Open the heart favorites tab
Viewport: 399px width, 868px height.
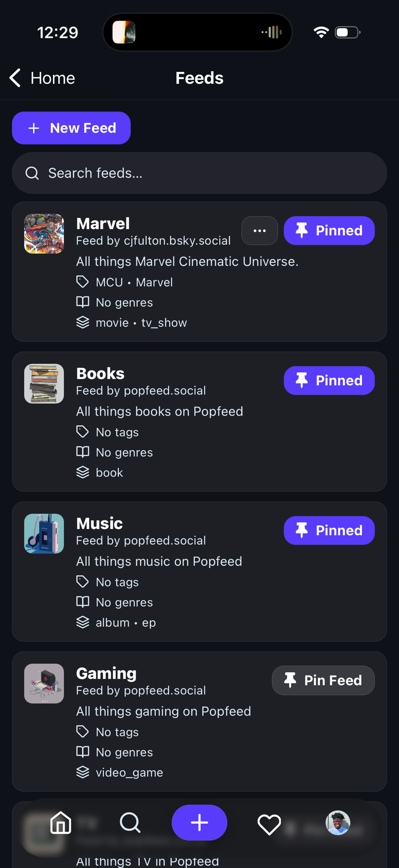tap(269, 823)
